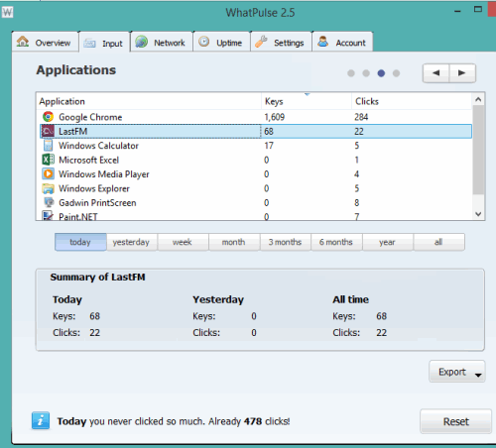Select the Gadwin PrintScreen row name
Screen dimensions: 496x448
[97, 203]
